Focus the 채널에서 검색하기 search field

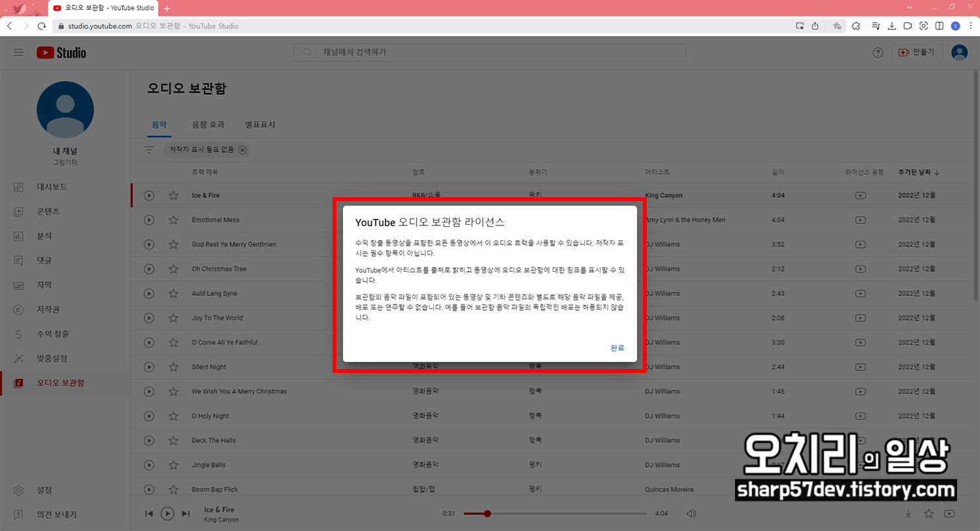(x=490, y=52)
